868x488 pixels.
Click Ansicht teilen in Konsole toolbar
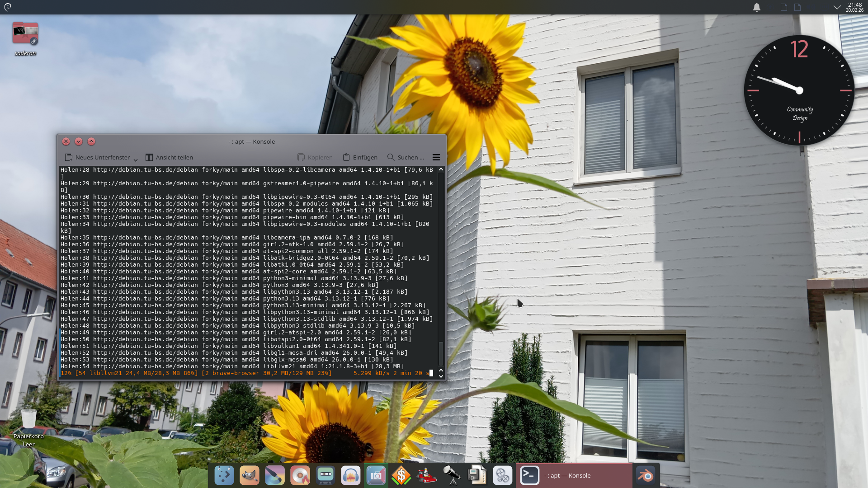pos(169,157)
